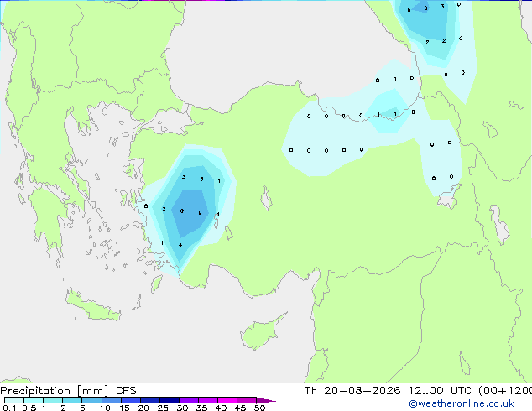This screenshot has height=411, width=532.
Task: Click the "45" legend scale number
Action: pos(240,408)
